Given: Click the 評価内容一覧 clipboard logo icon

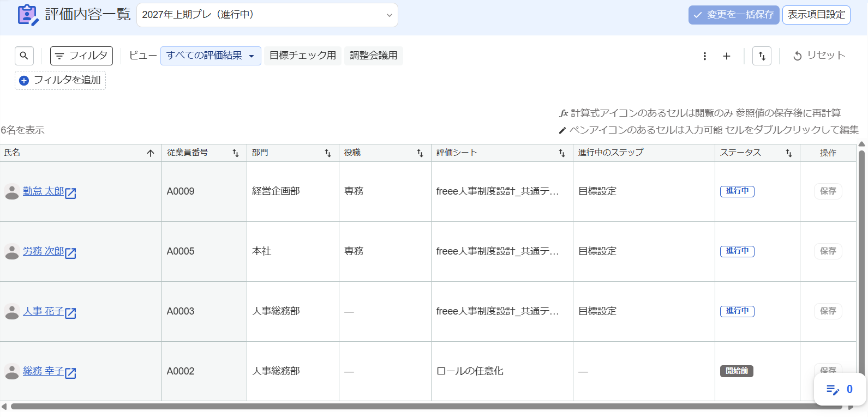Looking at the screenshot, I should coord(28,15).
